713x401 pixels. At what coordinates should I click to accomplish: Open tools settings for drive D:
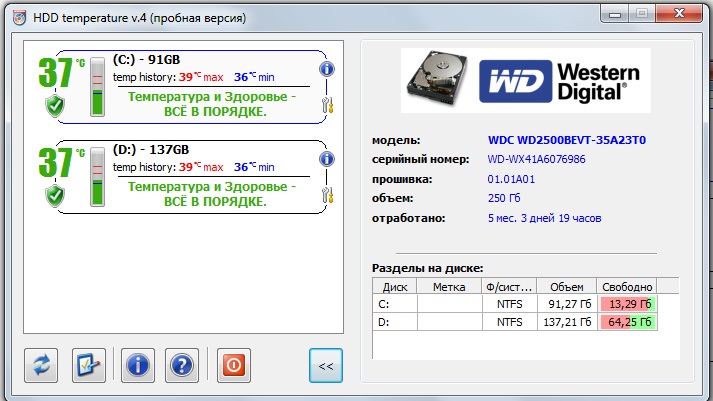click(327, 195)
